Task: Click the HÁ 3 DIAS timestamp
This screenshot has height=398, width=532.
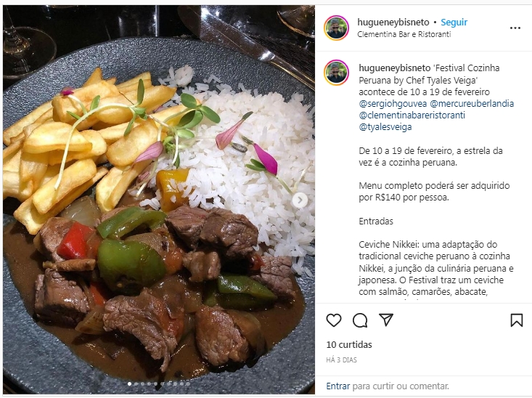Action: coord(341,360)
